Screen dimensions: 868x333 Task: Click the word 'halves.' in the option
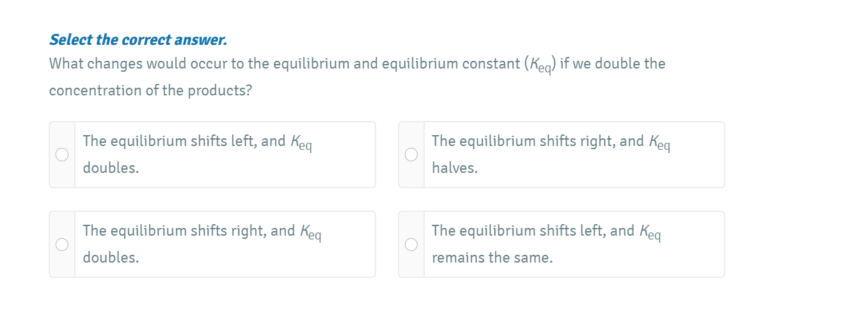[455, 168]
